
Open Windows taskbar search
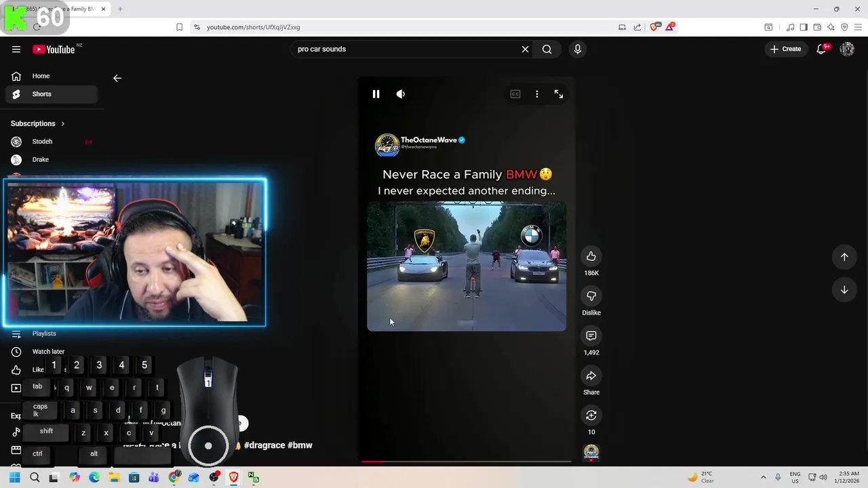coord(35,478)
